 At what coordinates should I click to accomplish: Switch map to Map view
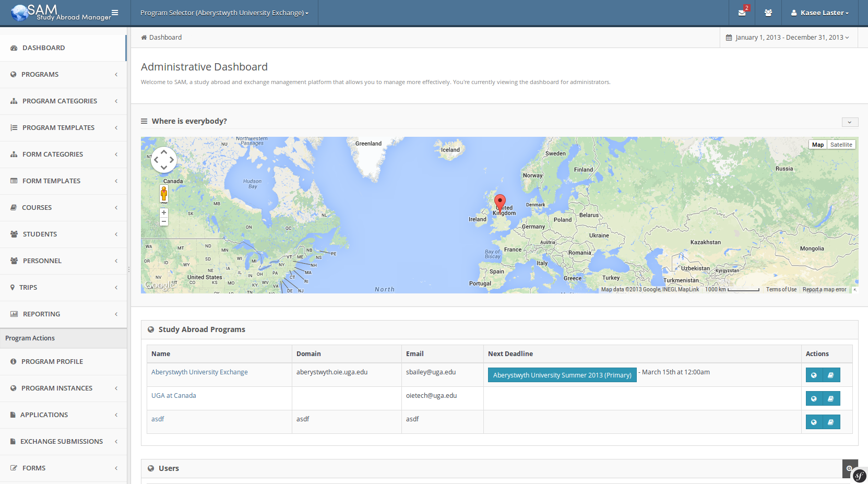[818, 145]
